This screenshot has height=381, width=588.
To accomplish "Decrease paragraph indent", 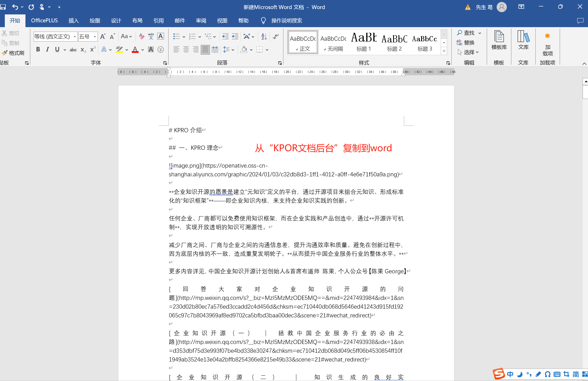I will pyautogui.click(x=225, y=36).
